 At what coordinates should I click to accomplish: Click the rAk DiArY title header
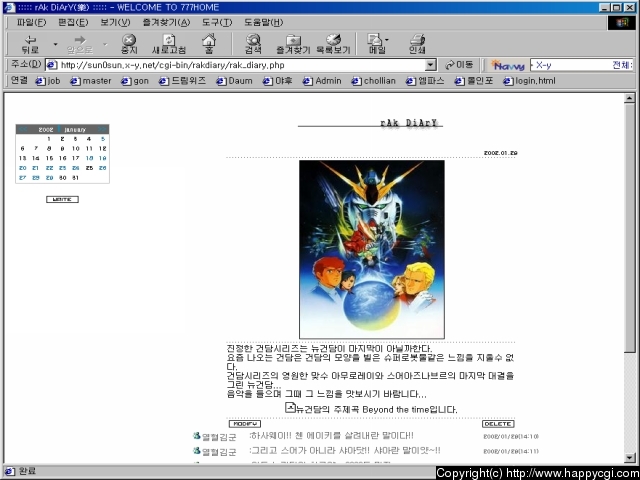(411, 123)
